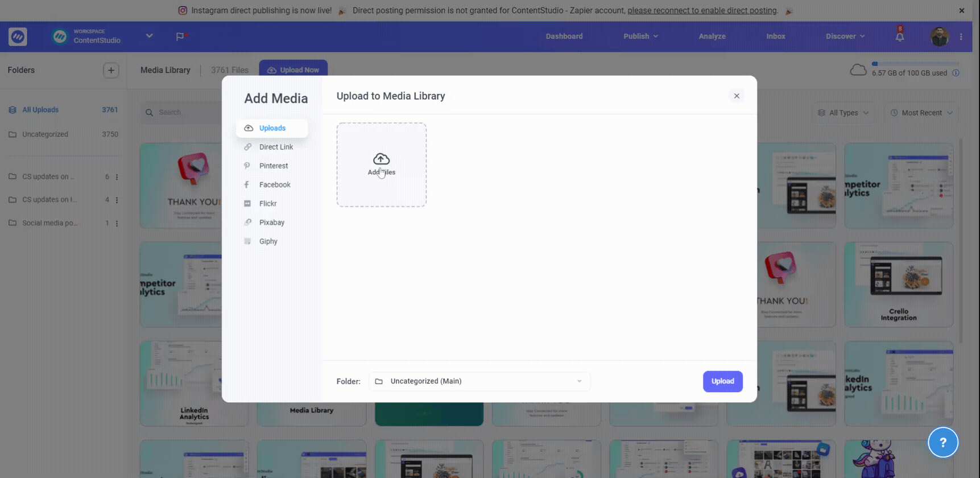Click the search magnifier icon
Viewport: 980px width, 478px height.
[149, 113]
